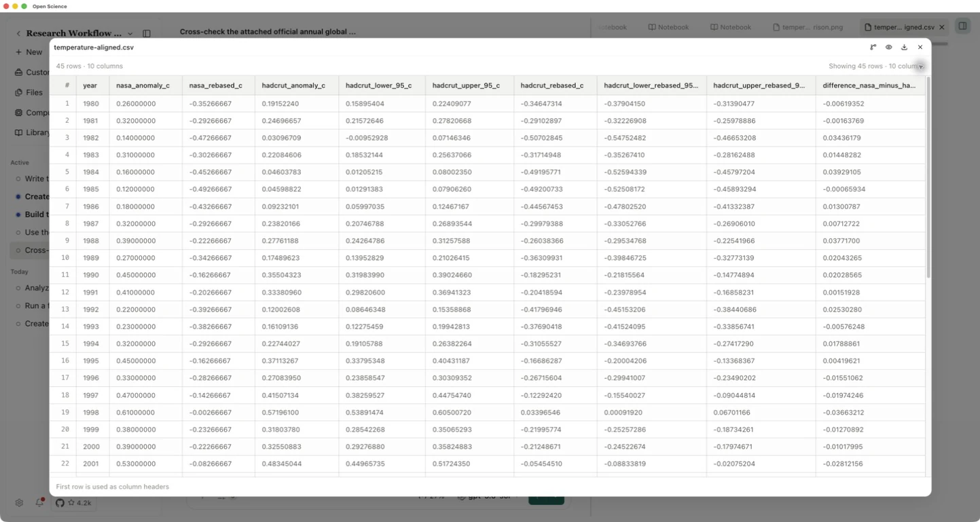The height and width of the screenshot is (522, 980).
Task: Click the hadcrut_rebased_c column header
Action: click(555, 86)
